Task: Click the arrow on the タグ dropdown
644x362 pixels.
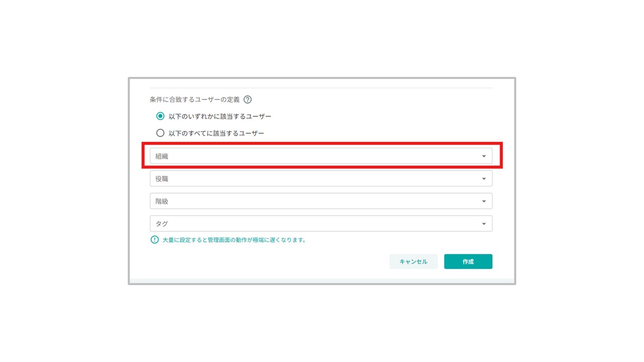Action: pos(484,224)
